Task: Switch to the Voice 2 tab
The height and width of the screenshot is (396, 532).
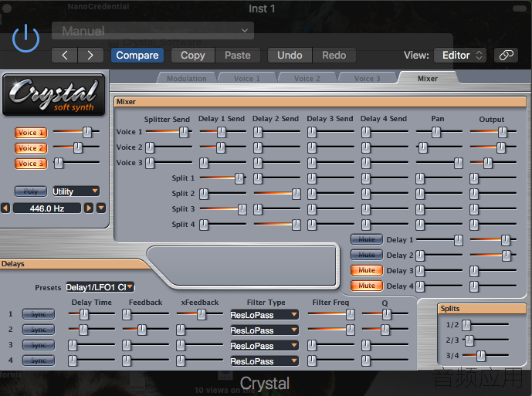Action: click(307, 79)
